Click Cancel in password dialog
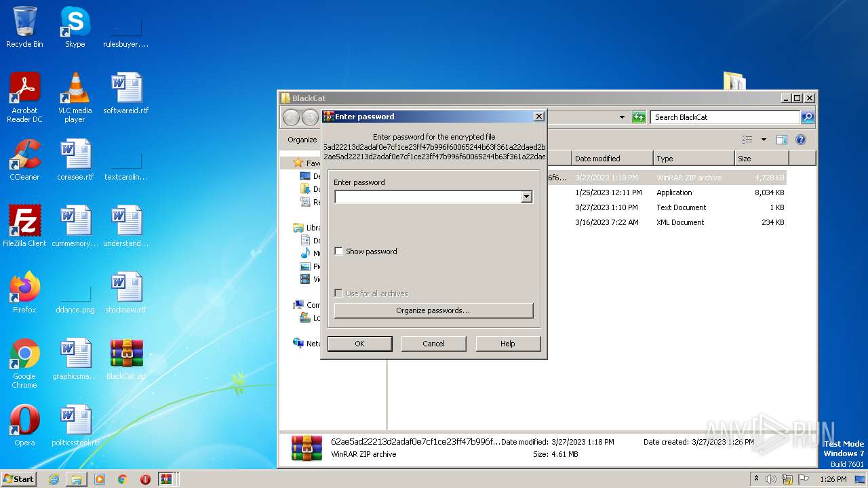 [434, 344]
